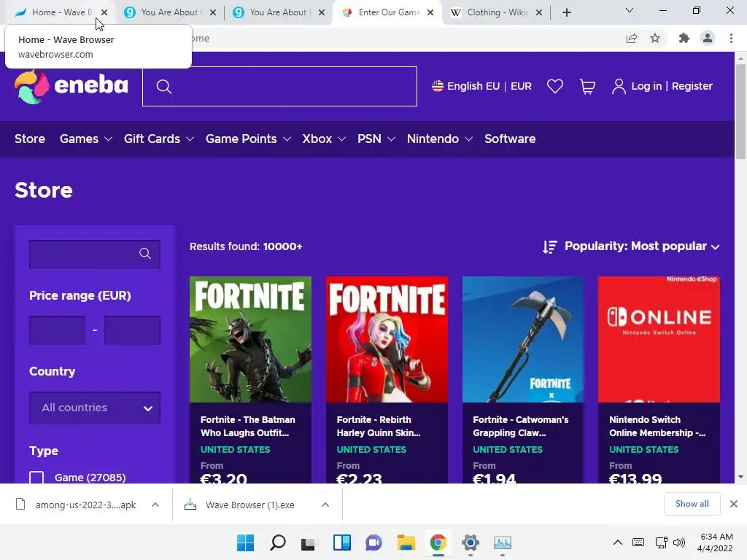Click the sidebar filter search magnifier
747x560 pixels.
145,254
